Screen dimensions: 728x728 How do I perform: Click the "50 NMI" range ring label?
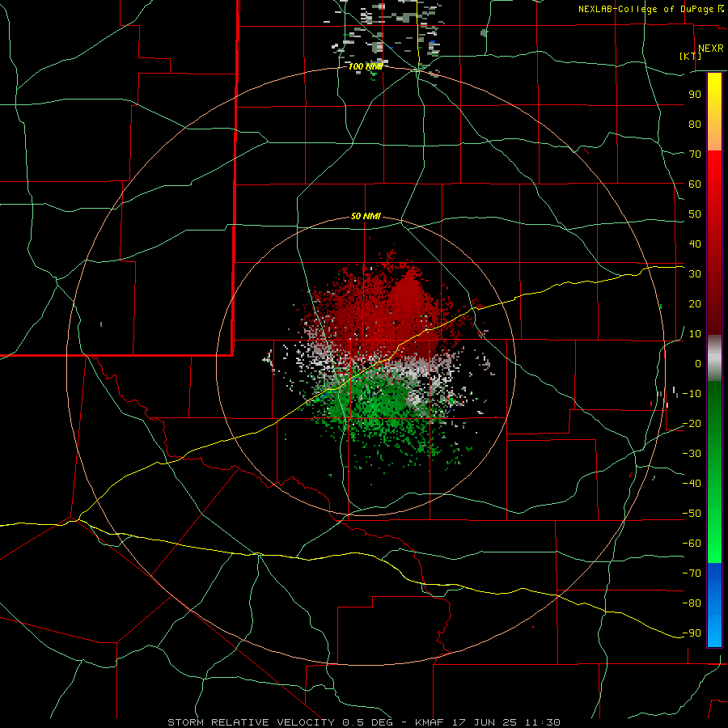click(366, 216)
